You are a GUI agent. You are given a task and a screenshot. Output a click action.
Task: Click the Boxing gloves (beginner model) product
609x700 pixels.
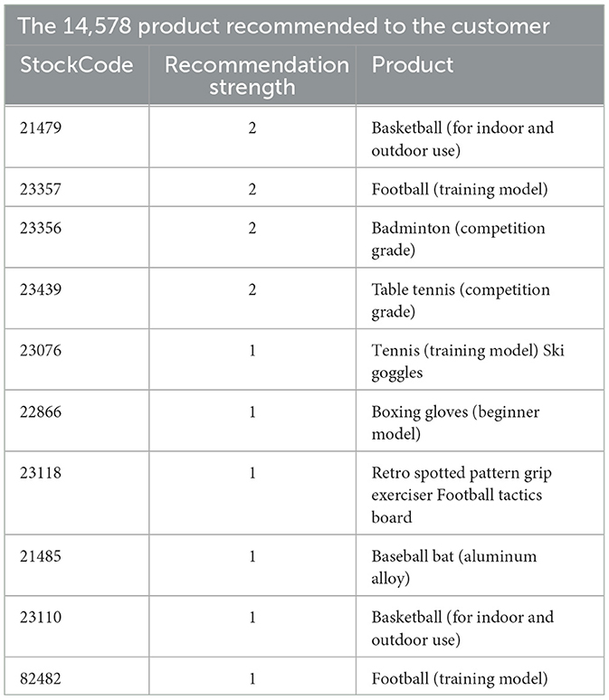tap(455, 422)
